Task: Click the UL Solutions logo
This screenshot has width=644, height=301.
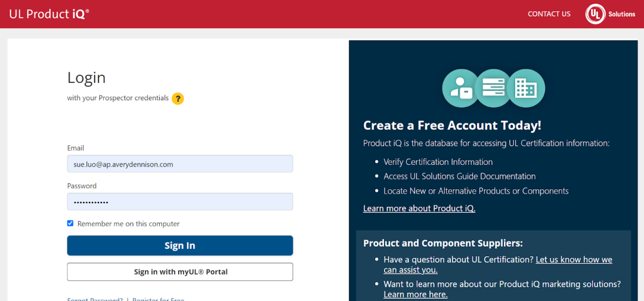Action: pyautogui.click(x=611, y=14)
